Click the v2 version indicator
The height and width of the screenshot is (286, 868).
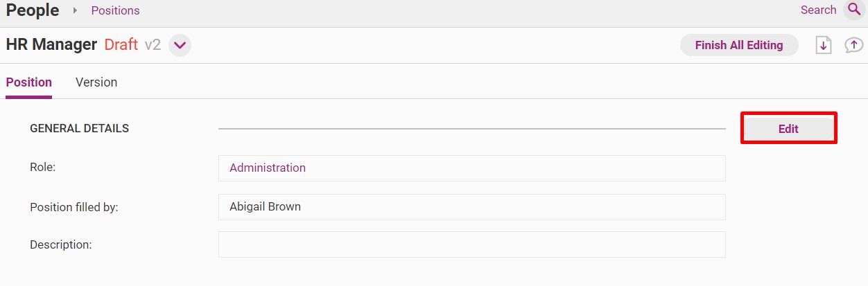(x=153, y=45)
